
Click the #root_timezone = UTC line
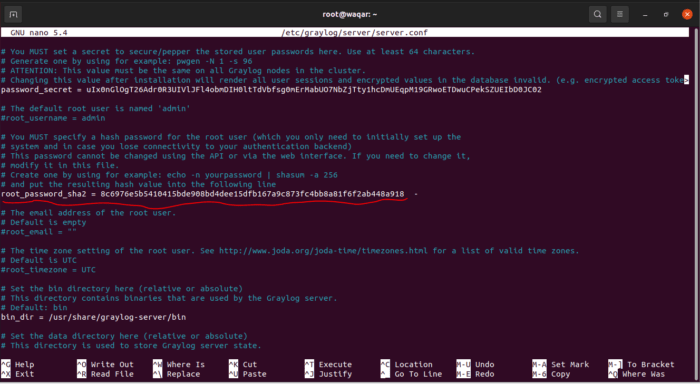click(x=48, y=270)
